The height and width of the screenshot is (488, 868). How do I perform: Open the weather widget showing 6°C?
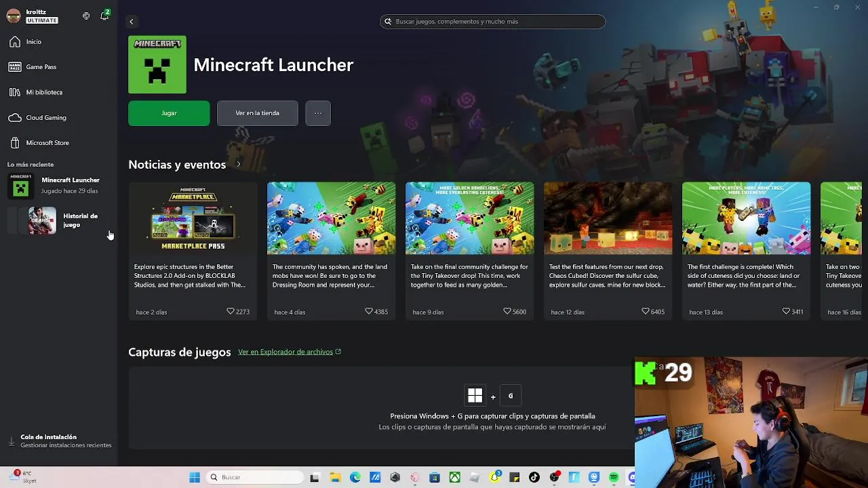(24, 476)
